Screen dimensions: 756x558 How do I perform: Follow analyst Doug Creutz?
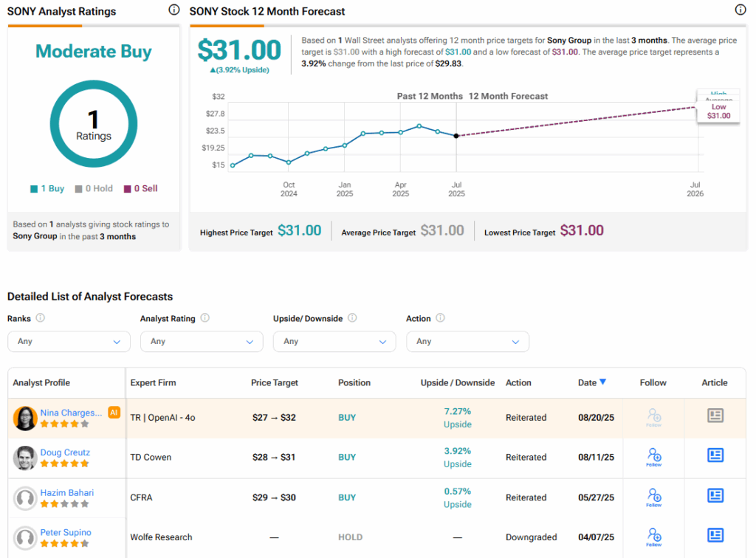pos(653,456)
